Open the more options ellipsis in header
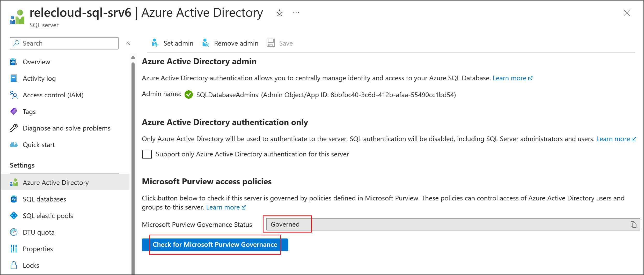 pyautogui.click(x=296, y=13)
